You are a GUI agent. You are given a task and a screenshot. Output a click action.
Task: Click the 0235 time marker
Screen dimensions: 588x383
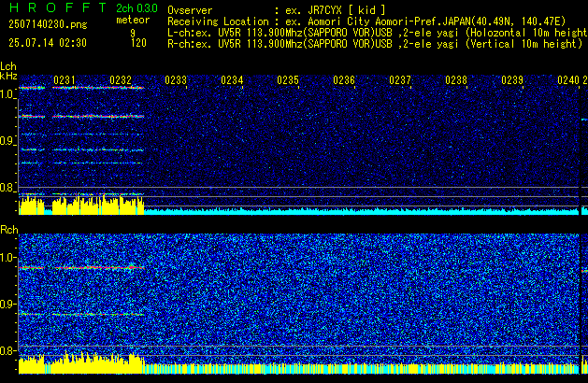point(288,80)
